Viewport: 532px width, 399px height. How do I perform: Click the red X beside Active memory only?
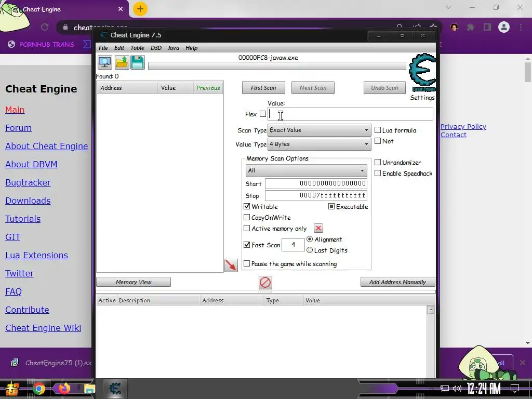point(318,229)
